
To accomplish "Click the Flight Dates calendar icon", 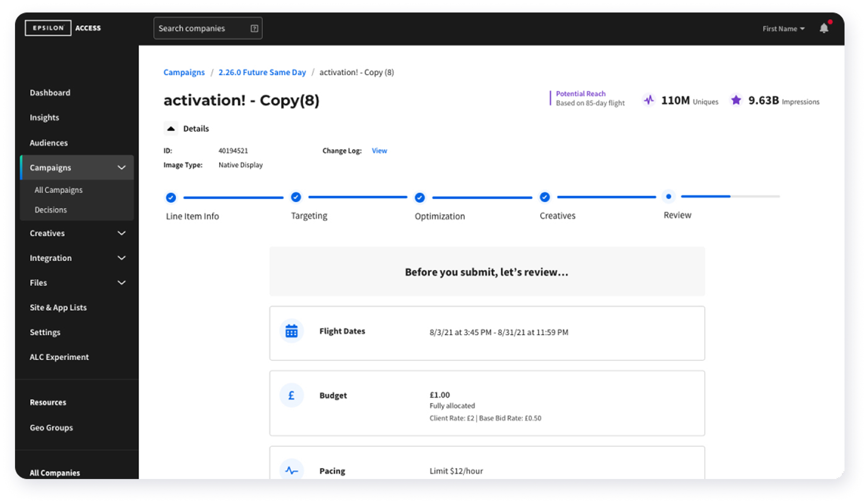I will coord(291,331).
